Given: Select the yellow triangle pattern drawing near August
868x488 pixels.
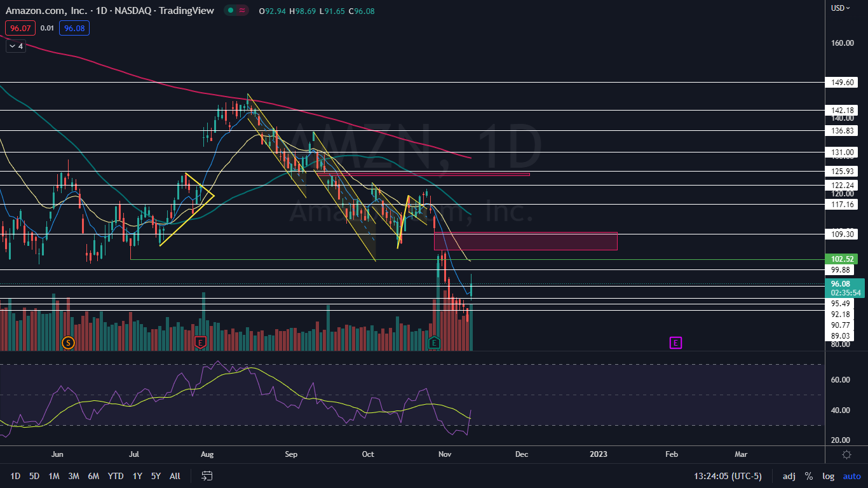Looking at the screenshot, I should (188, 208).
